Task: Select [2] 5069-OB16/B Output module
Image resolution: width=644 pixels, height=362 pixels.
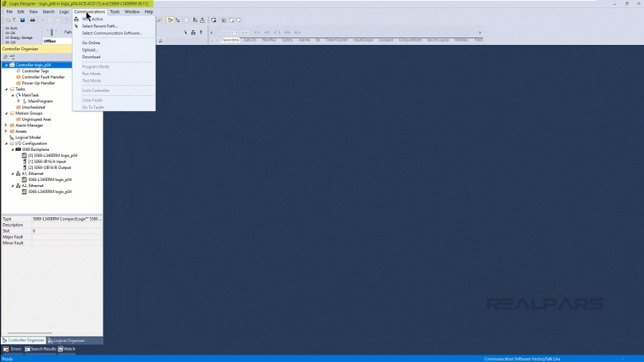Action: click(x=49, y=168)
